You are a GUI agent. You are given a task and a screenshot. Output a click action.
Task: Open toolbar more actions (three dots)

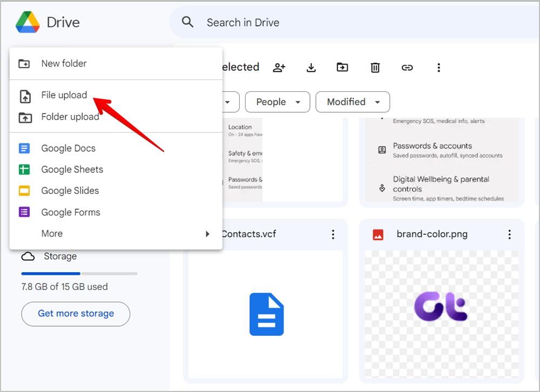pos(438,67)
